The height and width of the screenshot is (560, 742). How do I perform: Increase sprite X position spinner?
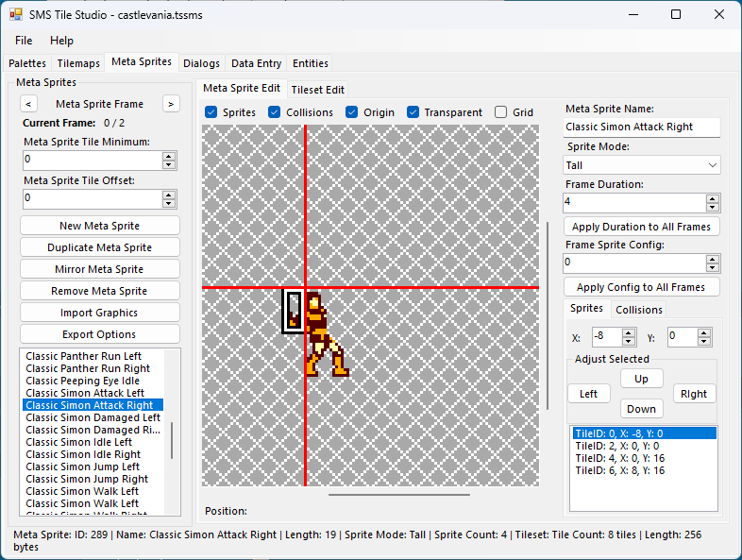tap(629, 333)
